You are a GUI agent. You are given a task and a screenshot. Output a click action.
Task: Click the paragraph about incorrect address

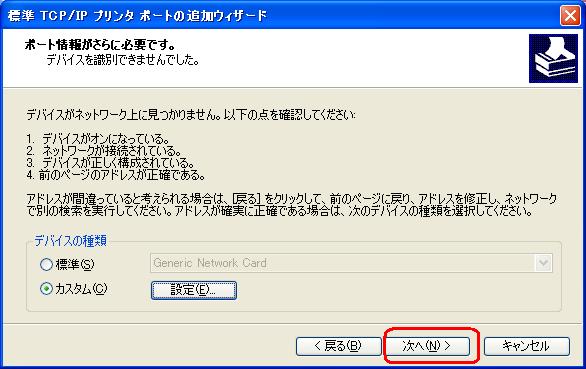pyautogui.click(x=292, y=205)
